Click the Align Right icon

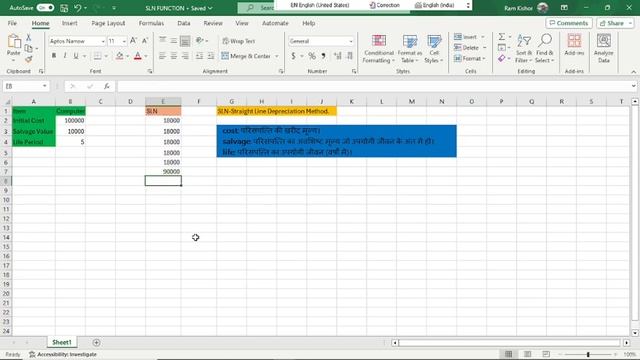(x=185, y=56)
